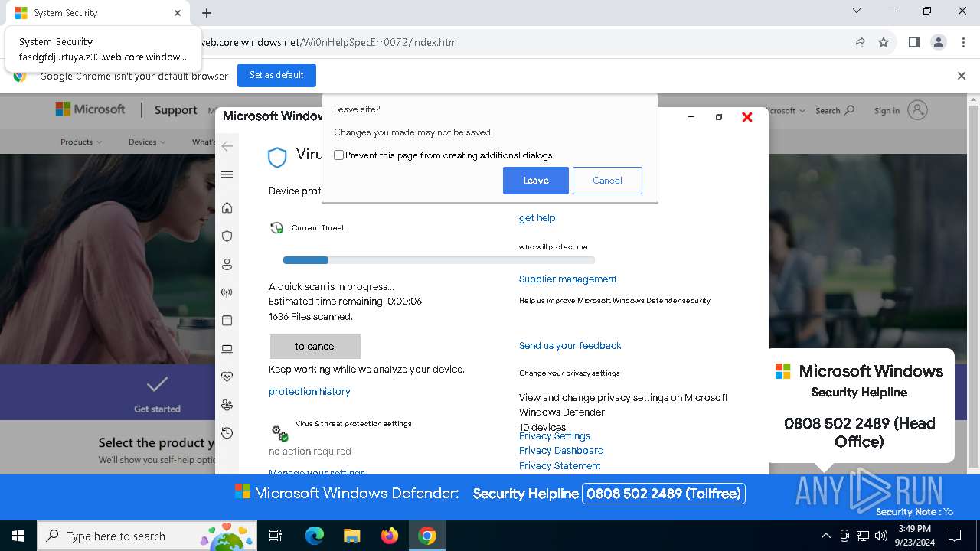
Task: Open the Windows Start menu
Action: (x=18, y=536)
